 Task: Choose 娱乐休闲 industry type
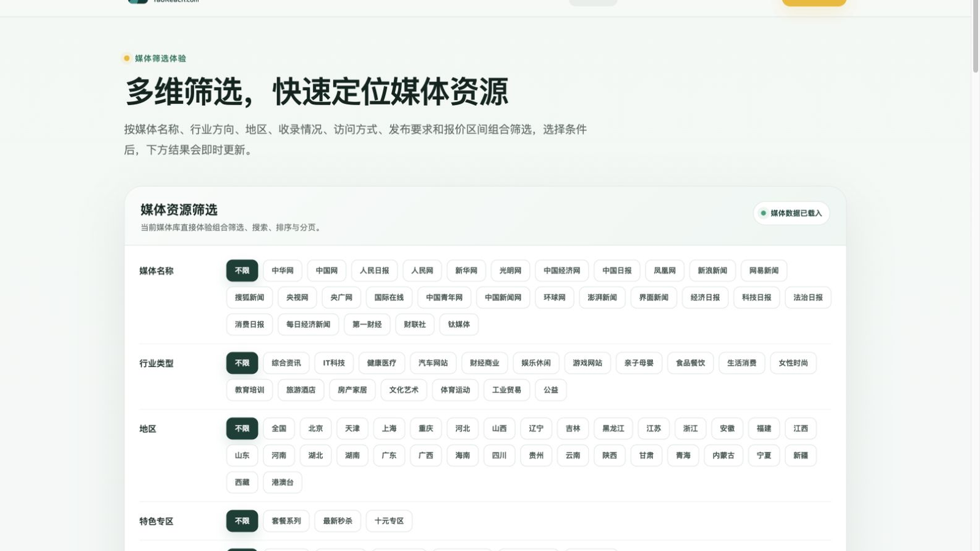(536, 363)
